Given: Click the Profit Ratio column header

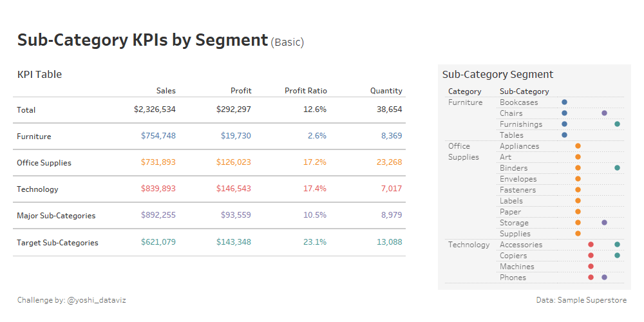Looking at the screenshot, I should [x=305, y=91].
